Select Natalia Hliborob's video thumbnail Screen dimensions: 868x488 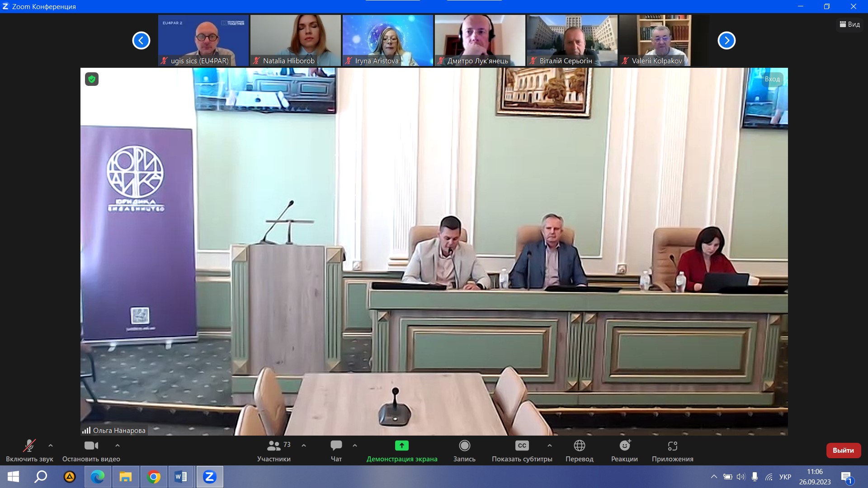coord(296,40)
